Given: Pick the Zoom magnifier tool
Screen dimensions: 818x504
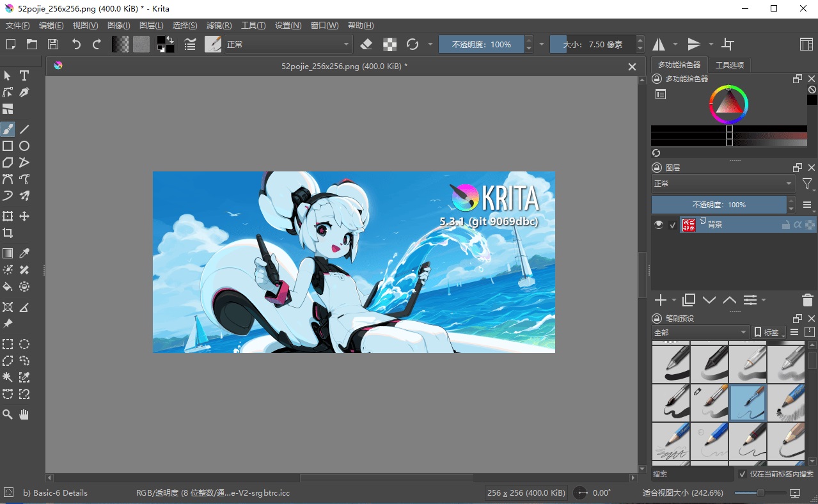Looking at the screenshot, I should [8, 414].
